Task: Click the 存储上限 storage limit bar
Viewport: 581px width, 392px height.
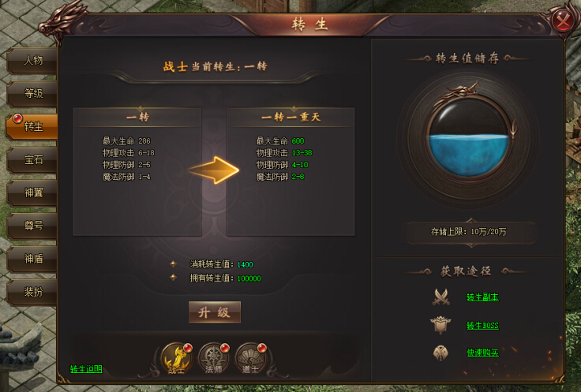Action: 469,232
